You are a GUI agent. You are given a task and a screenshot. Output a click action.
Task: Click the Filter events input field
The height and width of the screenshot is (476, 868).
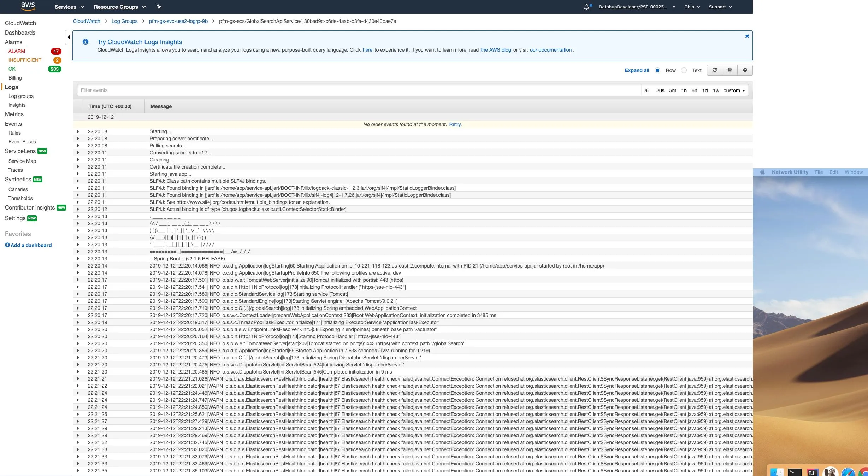coord(359,90)
